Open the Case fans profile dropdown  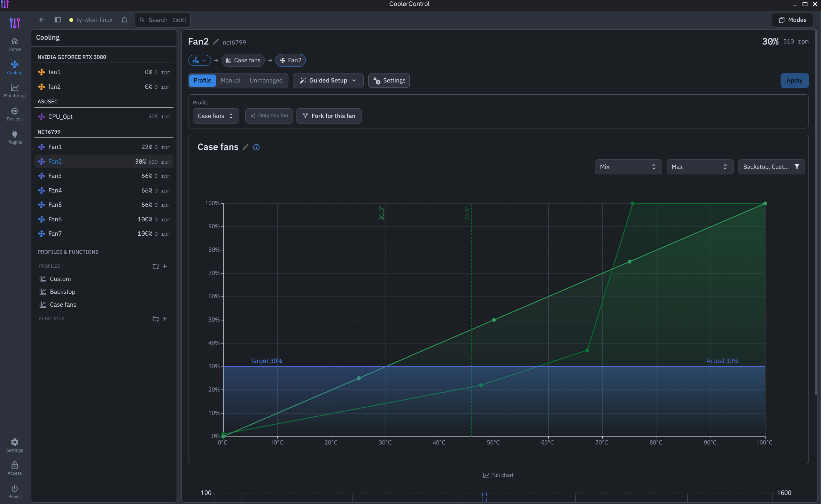216,116
